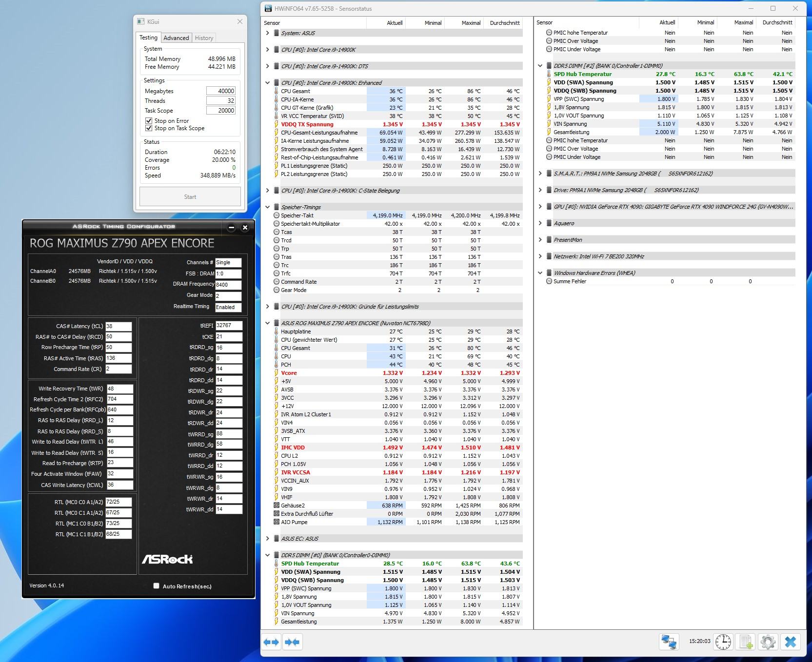
Task: Click the Task Scope input field
Action: click(x=220, y=111)
